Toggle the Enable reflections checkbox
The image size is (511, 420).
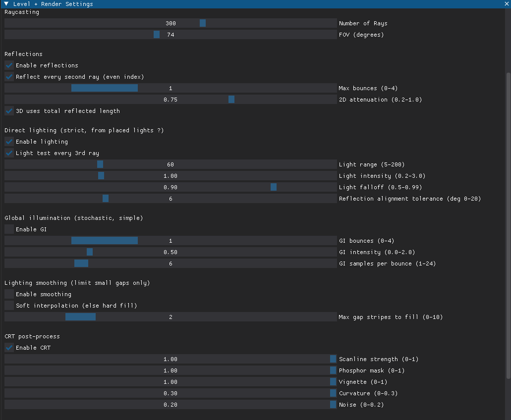[x=9, y=65]
